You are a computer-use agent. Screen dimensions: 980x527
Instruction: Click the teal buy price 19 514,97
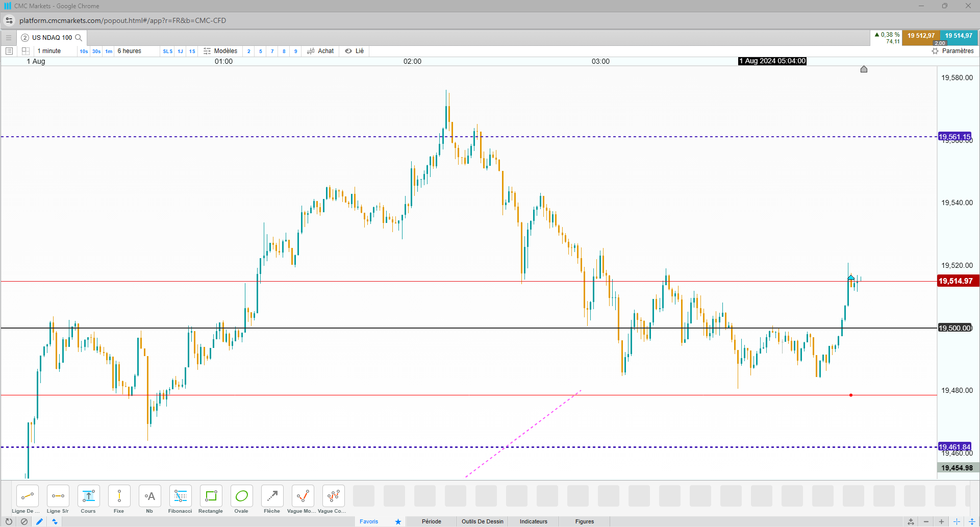point(959,36)
